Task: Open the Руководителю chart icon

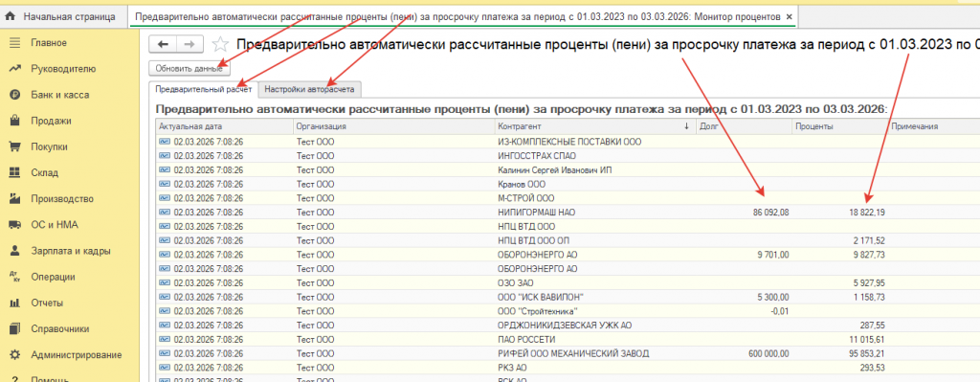Action: tap(15, 69)
